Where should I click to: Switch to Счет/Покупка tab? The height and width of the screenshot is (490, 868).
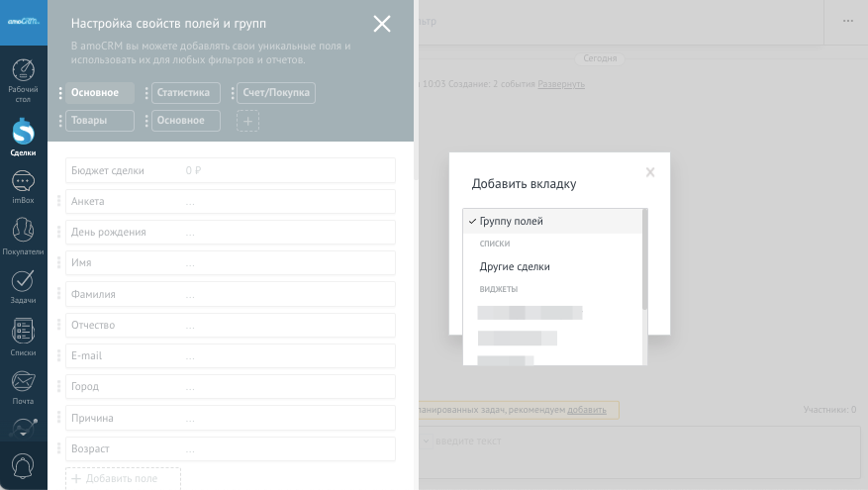click(x=275, y=93)
